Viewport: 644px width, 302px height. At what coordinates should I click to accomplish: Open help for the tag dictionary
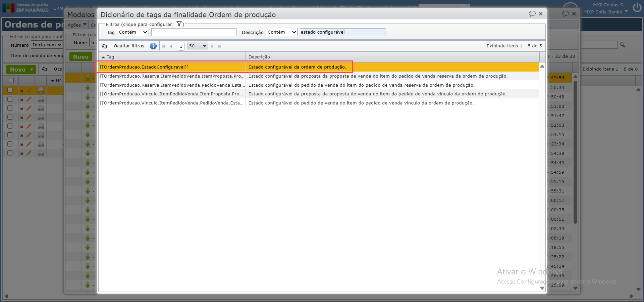[x=153, y=46]
